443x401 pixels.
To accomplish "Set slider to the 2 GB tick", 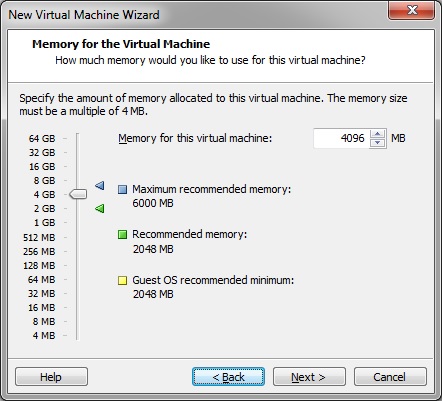I will click(78, 208).
